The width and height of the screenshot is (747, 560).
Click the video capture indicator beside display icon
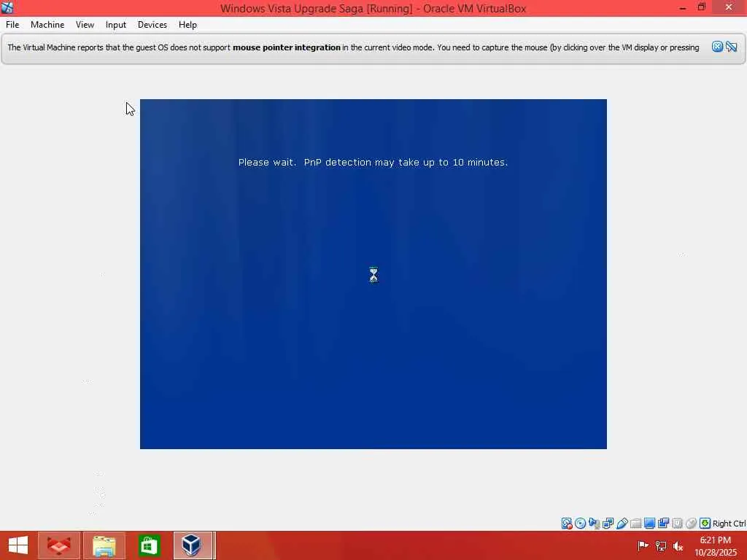click(663, 524)
